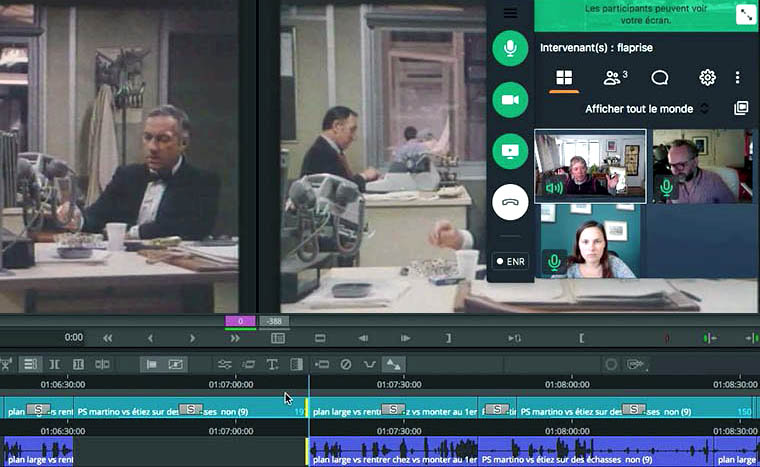Select the woman's video thumbnail
Image resolution: width=760 pixels, height=467 pixels.
point(590,241)
